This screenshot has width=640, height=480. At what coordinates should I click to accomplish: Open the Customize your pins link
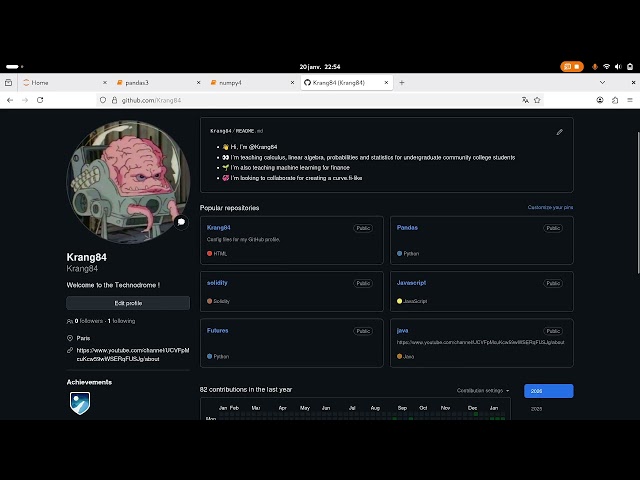point(550,207)
